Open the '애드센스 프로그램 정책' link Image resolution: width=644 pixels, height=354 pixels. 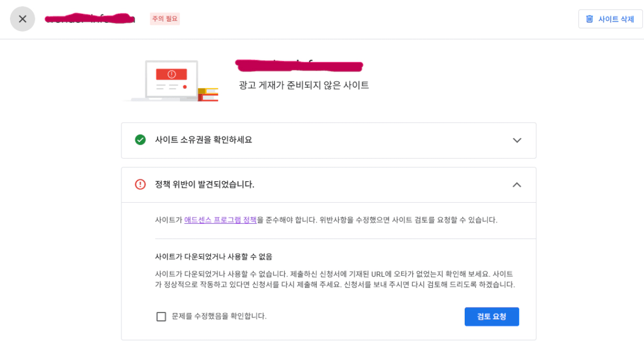[220, 220]
